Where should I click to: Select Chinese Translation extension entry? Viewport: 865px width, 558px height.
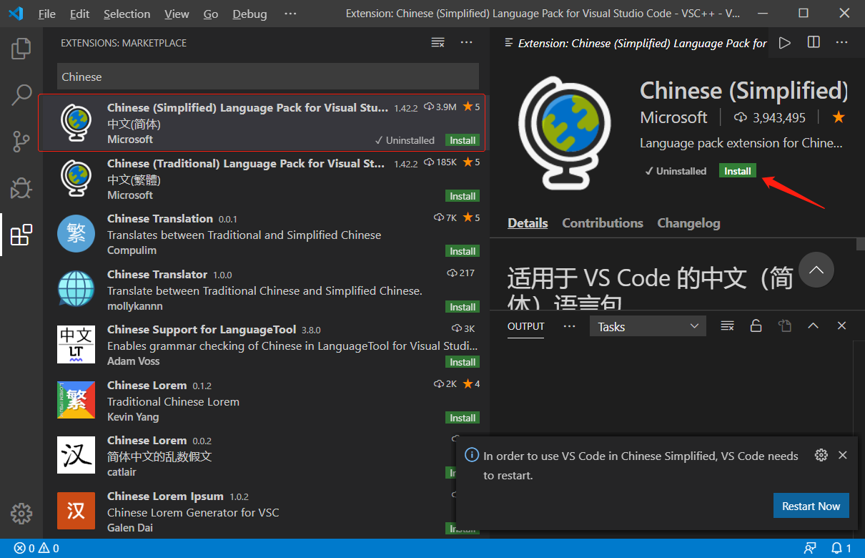pos(264,234)
